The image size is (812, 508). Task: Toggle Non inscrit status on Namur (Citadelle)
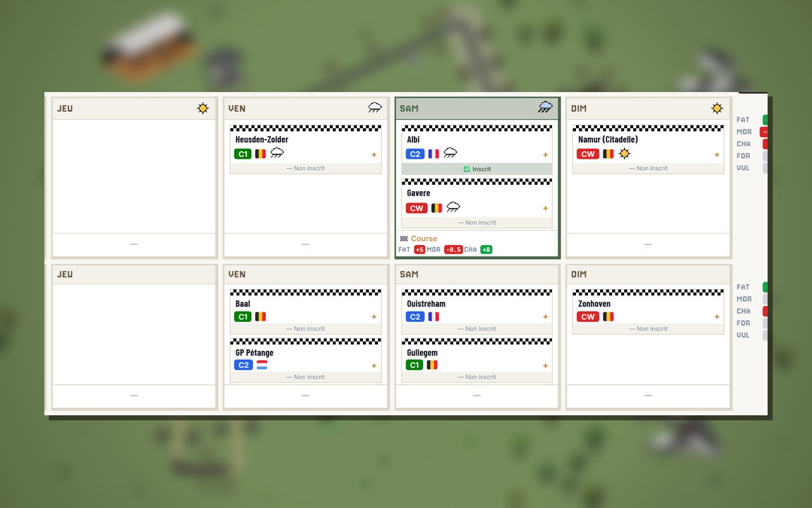(648, 168)
